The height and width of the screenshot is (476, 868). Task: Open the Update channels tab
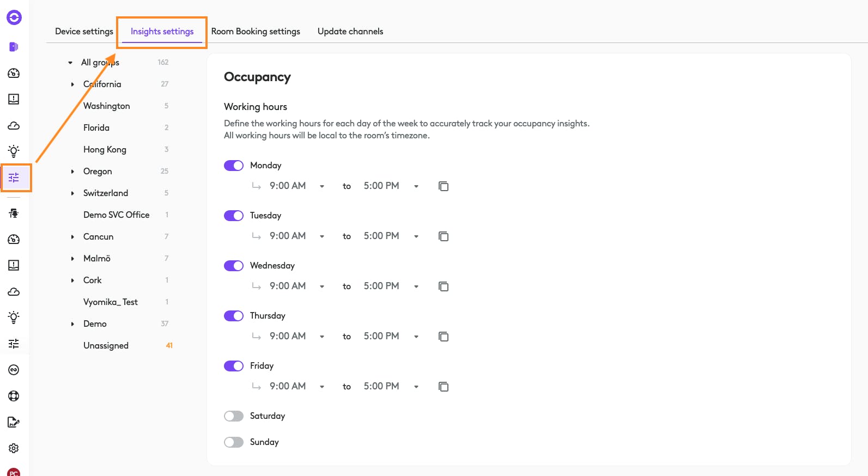350,32
